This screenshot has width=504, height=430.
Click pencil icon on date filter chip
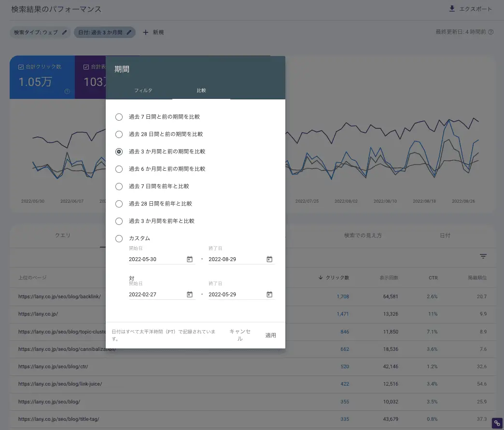129,32
